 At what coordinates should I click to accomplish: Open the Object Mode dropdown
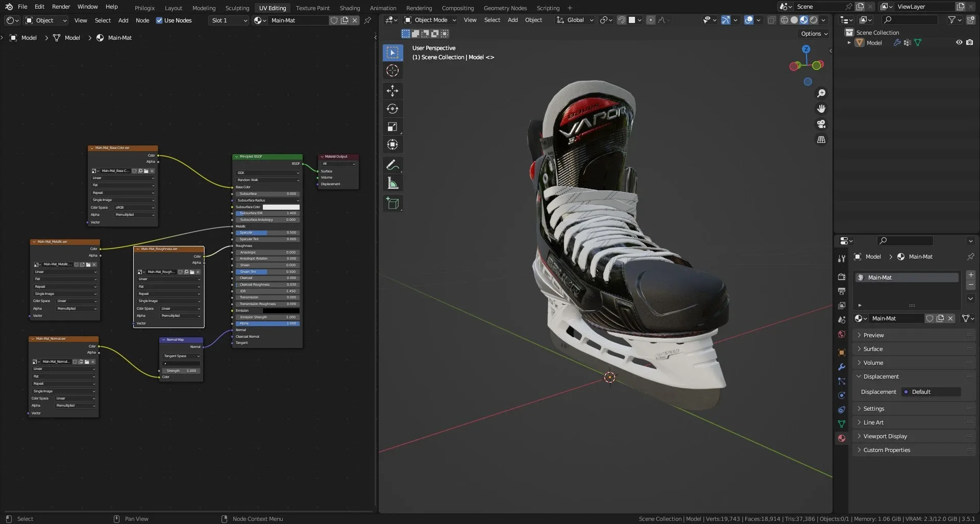pos(430,20)
